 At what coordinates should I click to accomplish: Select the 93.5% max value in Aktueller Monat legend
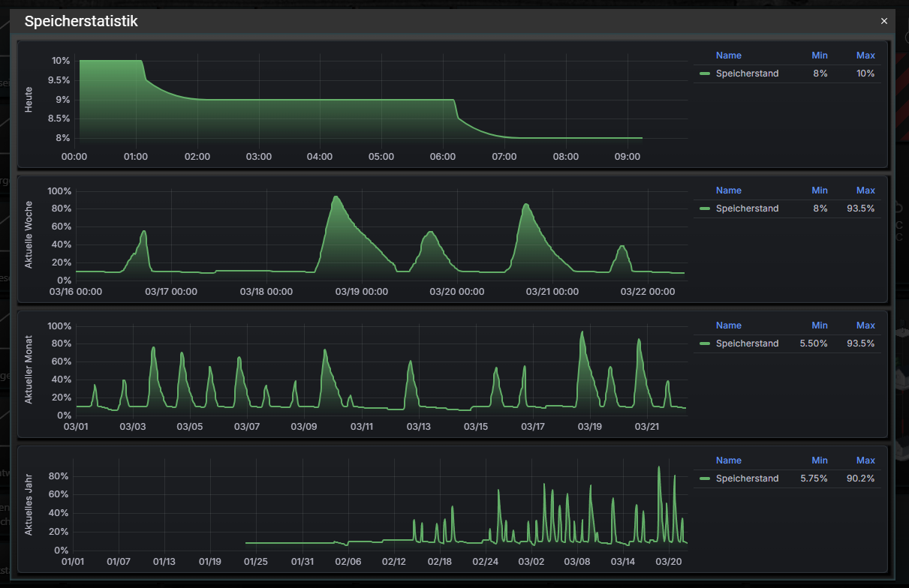coord(861,343)
